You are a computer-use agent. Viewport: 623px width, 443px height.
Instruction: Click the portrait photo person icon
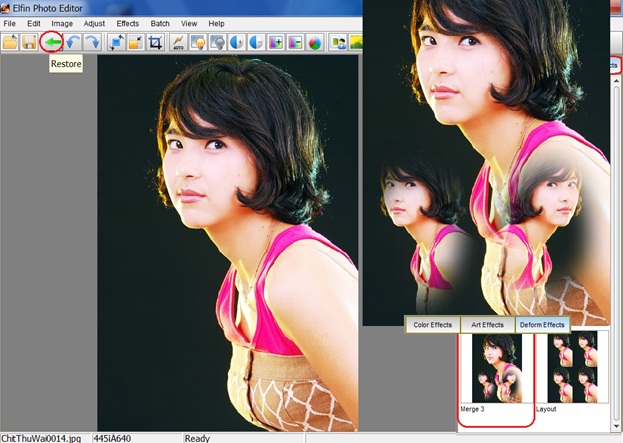pyautogui.click(x=339, y=42)
